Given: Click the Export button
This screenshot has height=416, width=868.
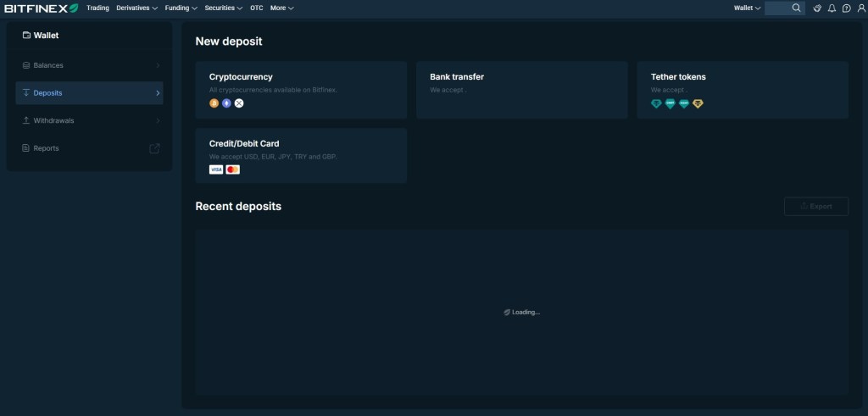Looking at the screenshot, I should click(816, 207).
